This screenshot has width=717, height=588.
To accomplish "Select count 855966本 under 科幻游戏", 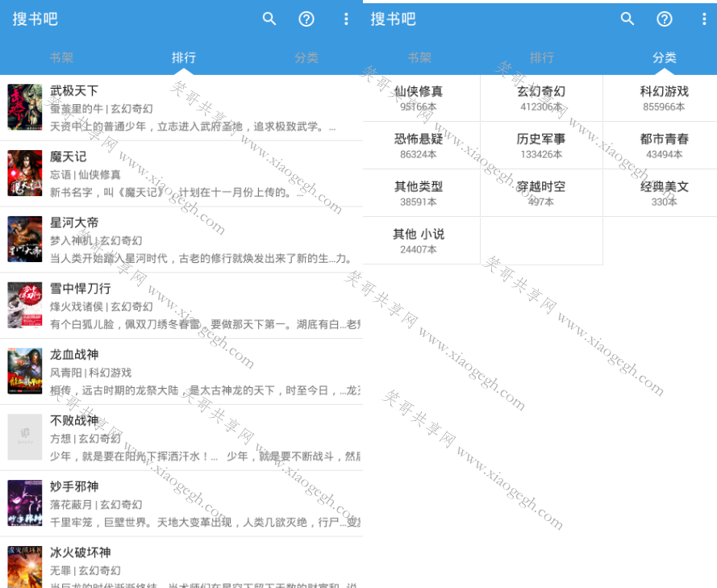I will pyautogui.click(x=664, y=106).
